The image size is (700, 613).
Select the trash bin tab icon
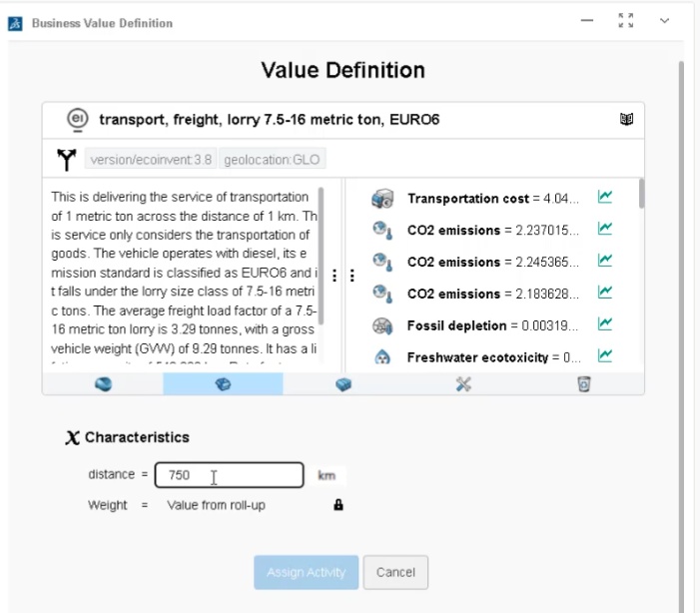coord(584,384)
